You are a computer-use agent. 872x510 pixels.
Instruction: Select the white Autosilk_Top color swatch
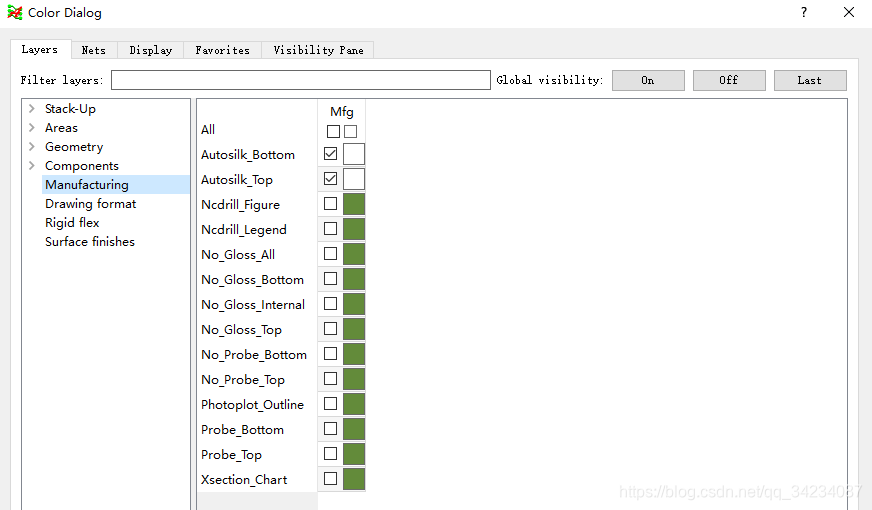[354, 179]
